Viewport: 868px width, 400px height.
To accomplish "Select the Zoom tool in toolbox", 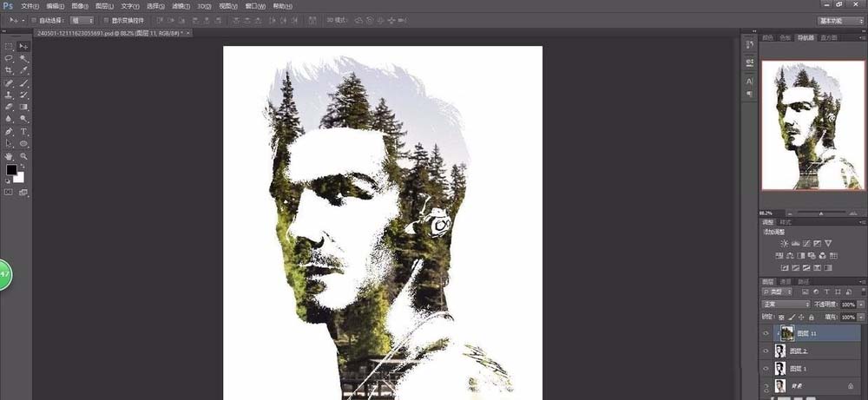I will pos(23,155).
